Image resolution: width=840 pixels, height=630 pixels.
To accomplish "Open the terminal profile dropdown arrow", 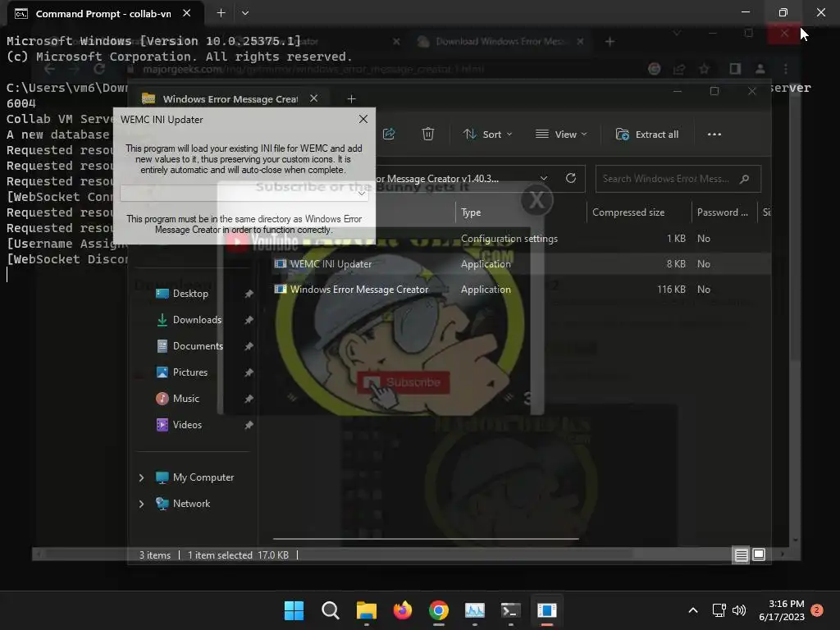I will (x=244, y=13).
